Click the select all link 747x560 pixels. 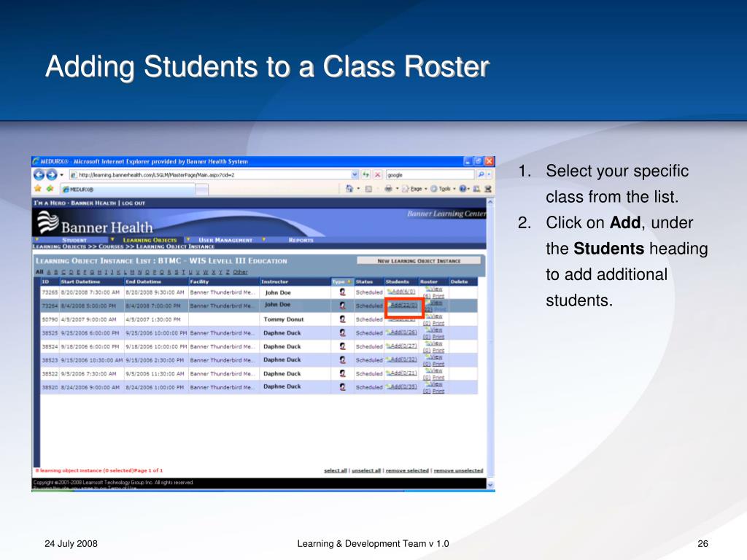[336, 470]
